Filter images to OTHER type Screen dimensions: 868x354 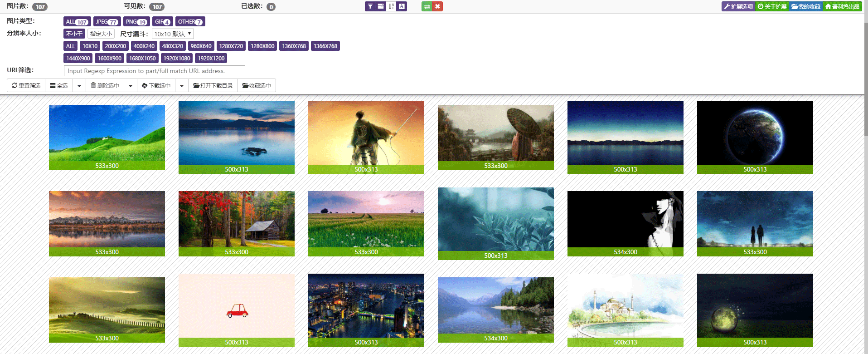click(190, 21)
